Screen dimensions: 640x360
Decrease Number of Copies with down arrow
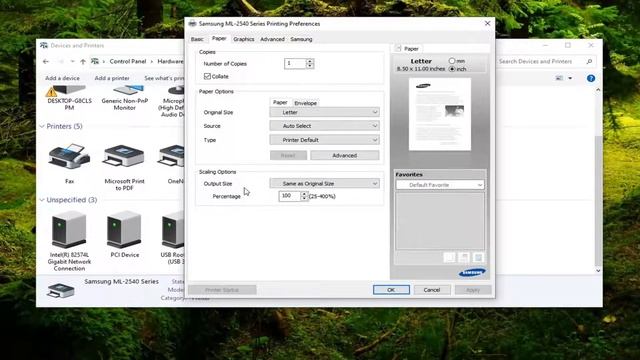point(310,66)
